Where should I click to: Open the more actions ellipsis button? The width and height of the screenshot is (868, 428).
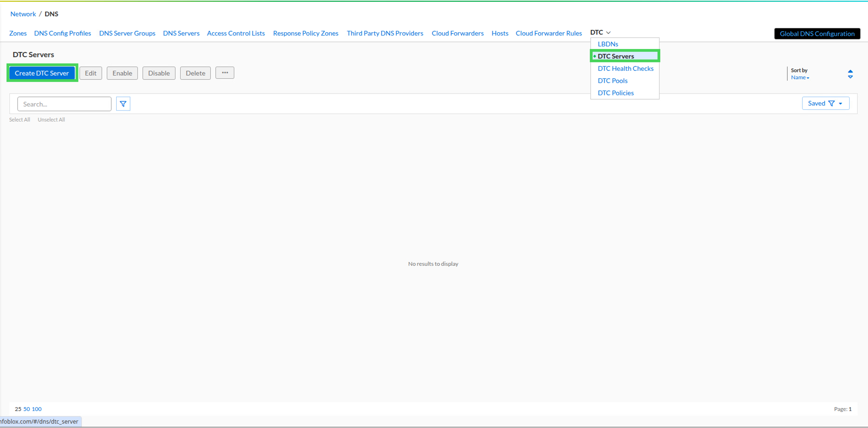pyautogui.click(x=225, y=73)
